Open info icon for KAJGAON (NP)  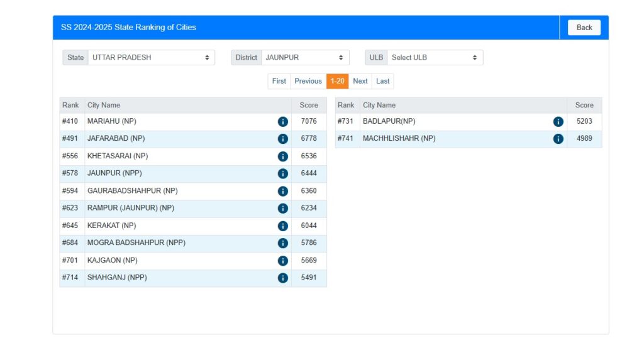click(283, 260)
